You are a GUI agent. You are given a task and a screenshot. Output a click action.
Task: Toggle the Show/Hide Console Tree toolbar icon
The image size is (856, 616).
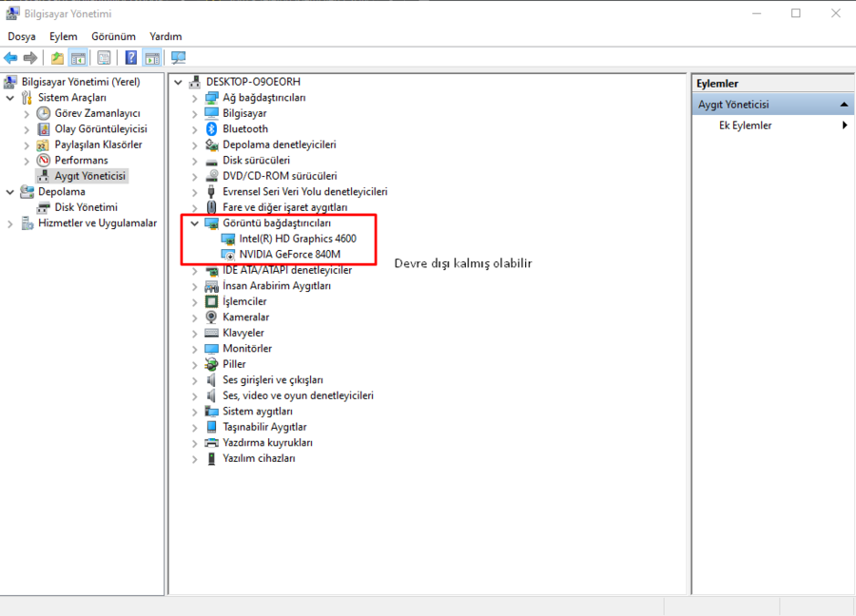pos(78,58)
